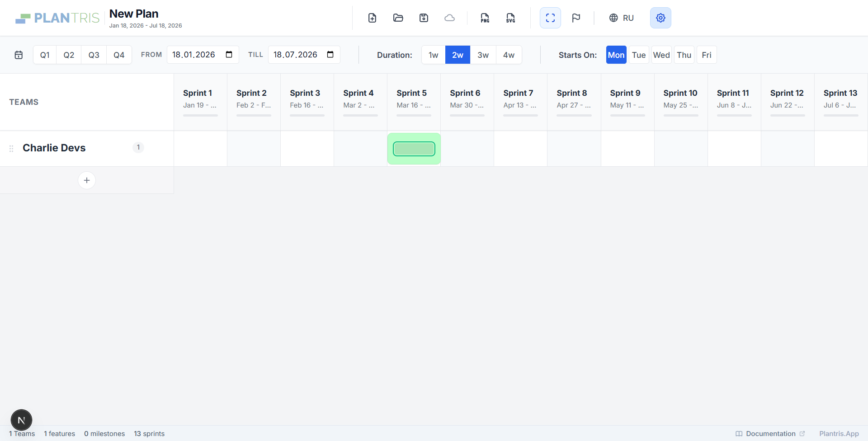
Task: Create a new plan file
Action: [x=372, y=18]
